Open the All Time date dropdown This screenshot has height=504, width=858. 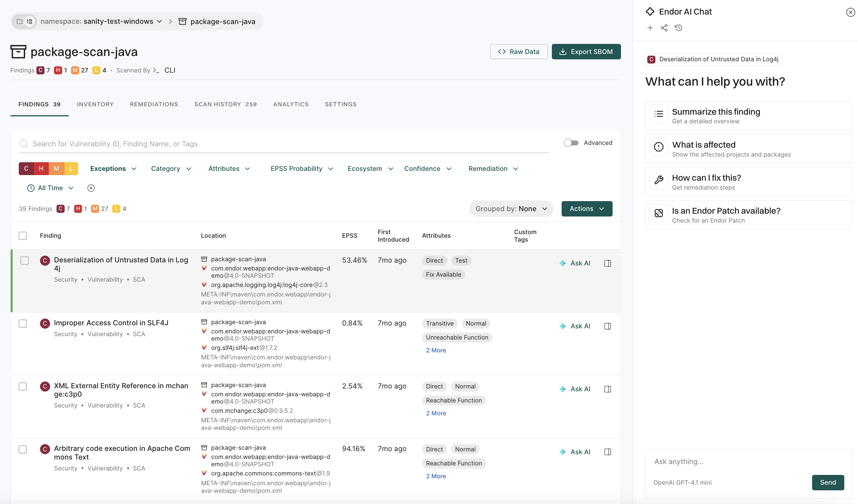pos(50,188)
